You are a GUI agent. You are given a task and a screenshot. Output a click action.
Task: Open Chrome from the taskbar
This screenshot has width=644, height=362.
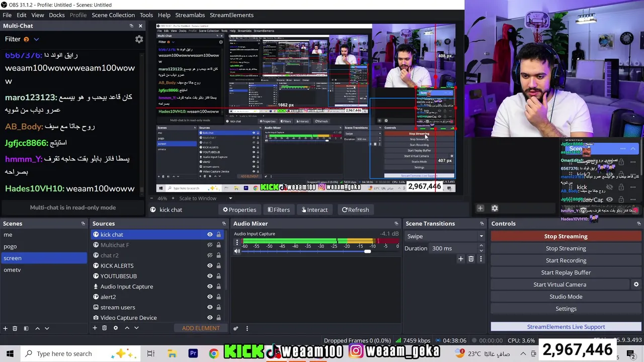[214, 353]
